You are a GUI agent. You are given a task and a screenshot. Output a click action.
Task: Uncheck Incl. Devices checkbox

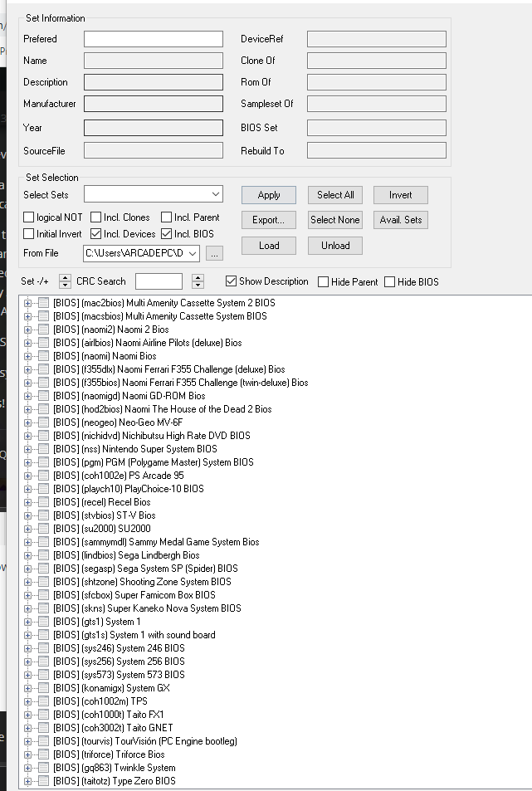95,234
